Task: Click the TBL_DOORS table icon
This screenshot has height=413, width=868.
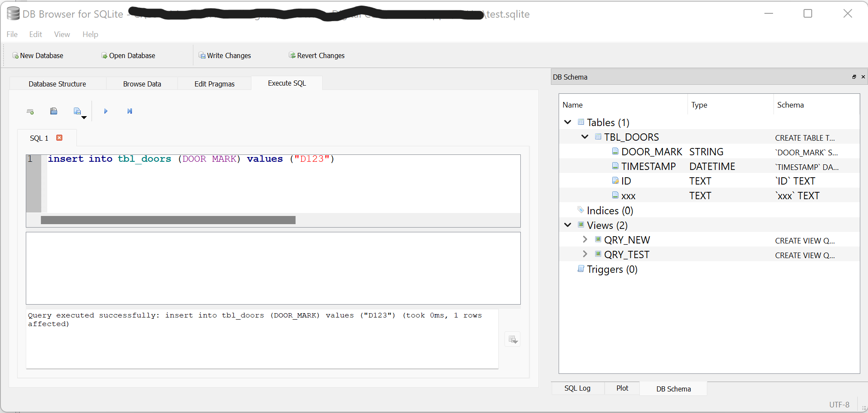Action: pyautogui.click(x=598, y=137)
